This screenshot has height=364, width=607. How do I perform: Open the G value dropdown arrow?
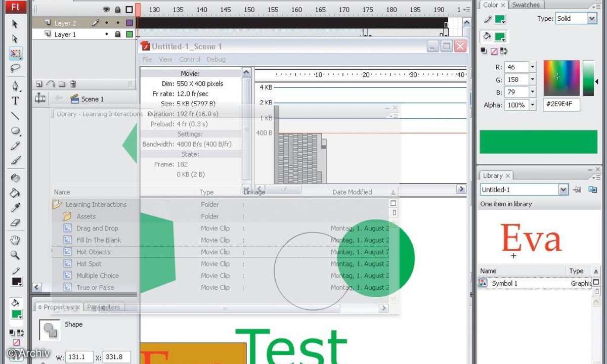532,79
